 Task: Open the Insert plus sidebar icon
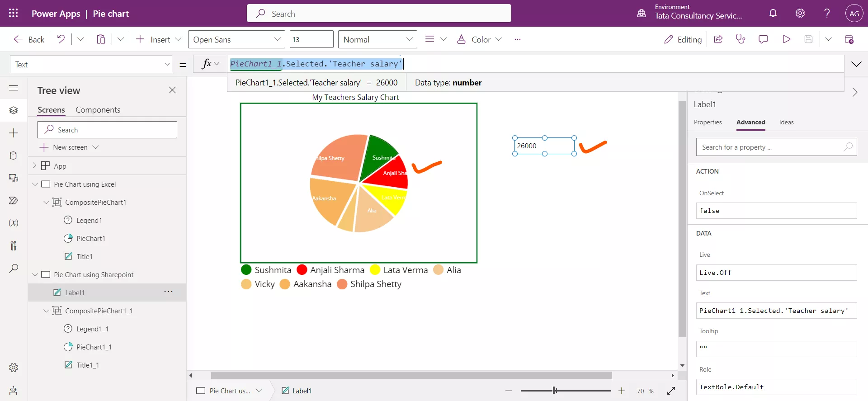click(14, 133)
